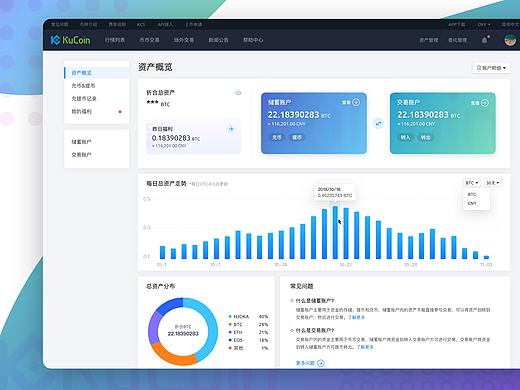Select 资产概览 in the sidebar
This screenshot has width=520, height=390.
pyautogui.click(x=96, y=73)
